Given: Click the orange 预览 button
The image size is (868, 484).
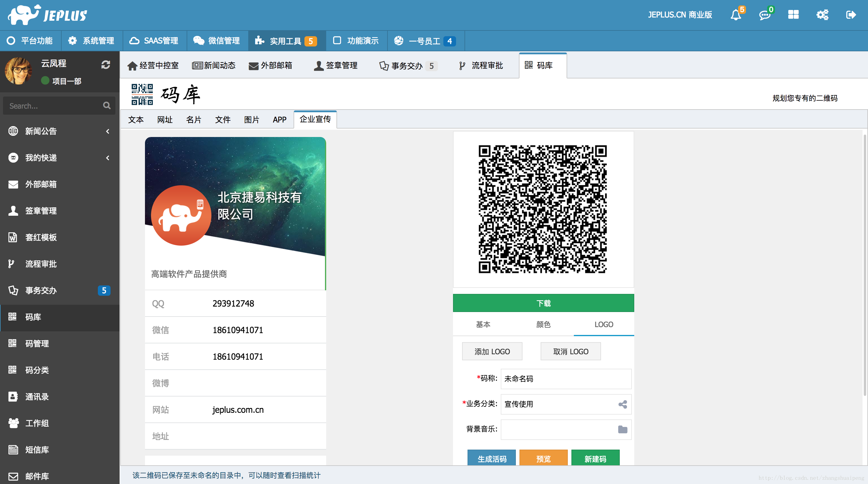Looking at the screenshot, I should click(544, 458).
